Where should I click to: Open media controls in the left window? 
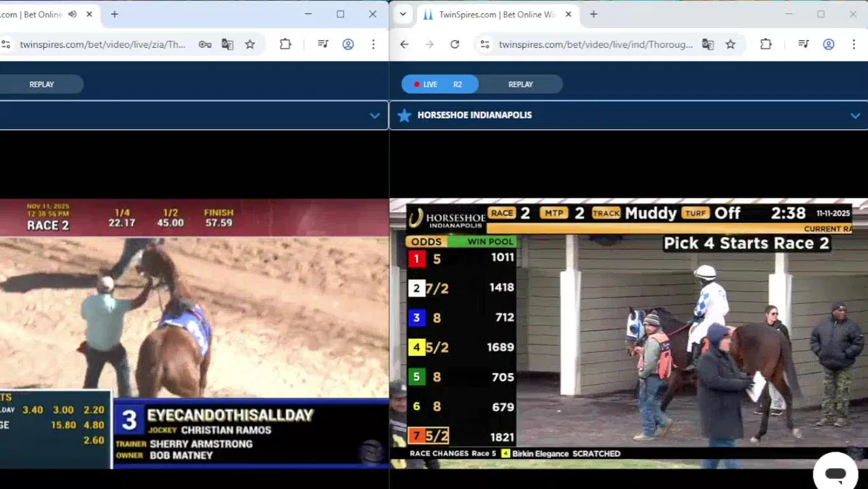(323, 44)
